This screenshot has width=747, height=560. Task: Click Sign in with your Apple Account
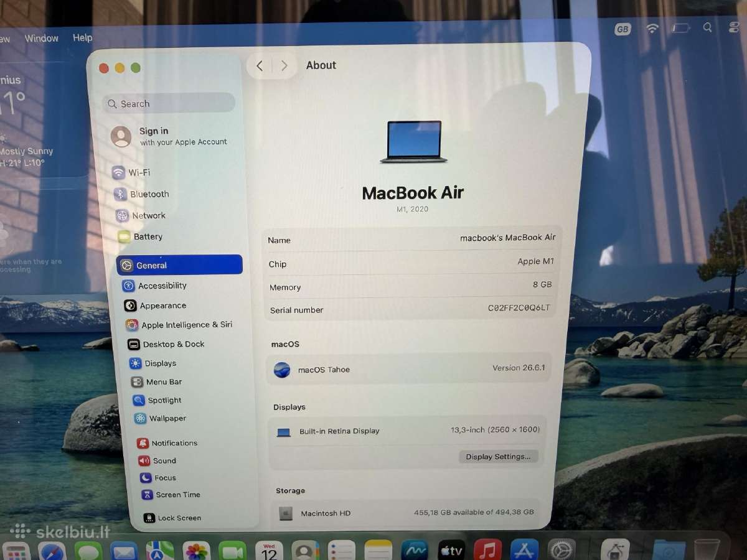(169, 136)
